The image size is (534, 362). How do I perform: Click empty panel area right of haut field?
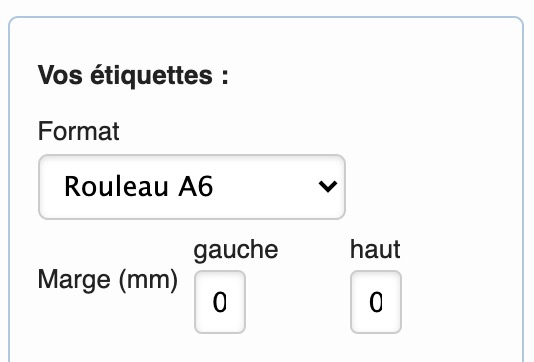(x=460, y=302)
